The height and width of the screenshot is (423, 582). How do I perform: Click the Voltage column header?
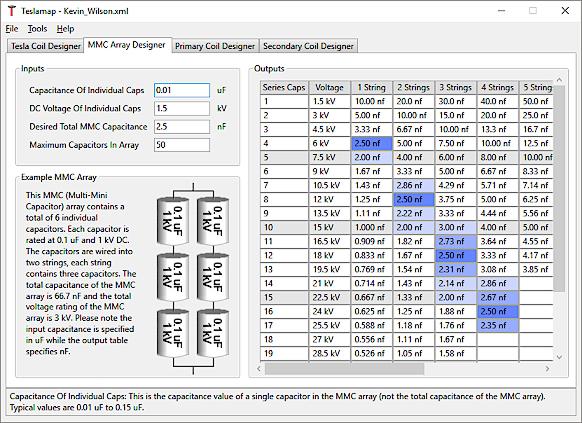click(329, 88)
